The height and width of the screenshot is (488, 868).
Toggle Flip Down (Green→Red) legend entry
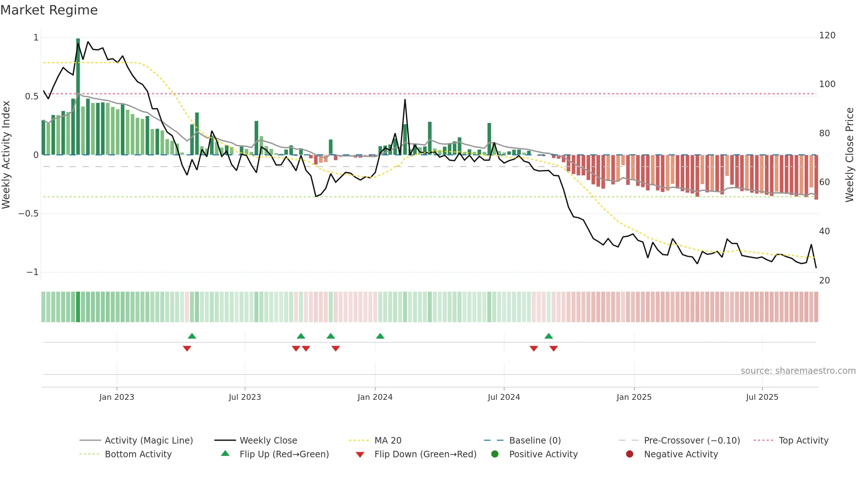[416, 454]
